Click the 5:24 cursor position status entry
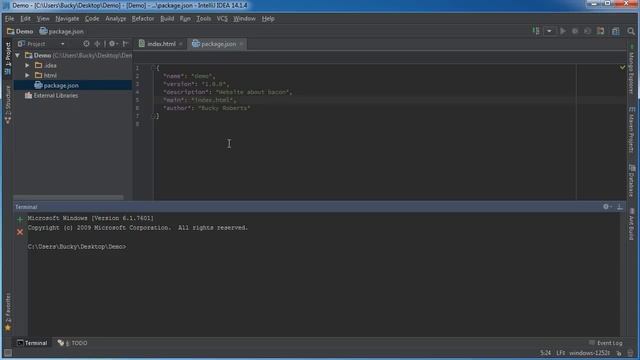The image size is (640, 360). tap(546, 353)
